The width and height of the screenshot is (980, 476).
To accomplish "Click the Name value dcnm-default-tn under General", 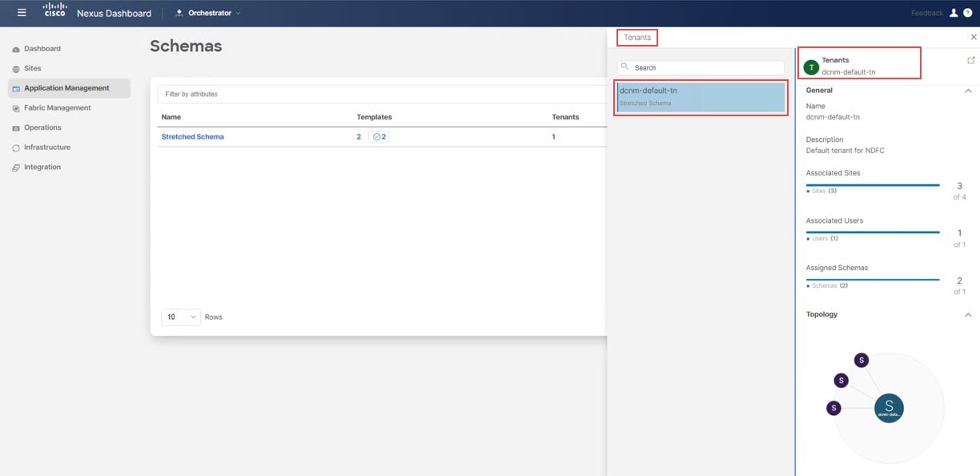I will tap(833, 117).
